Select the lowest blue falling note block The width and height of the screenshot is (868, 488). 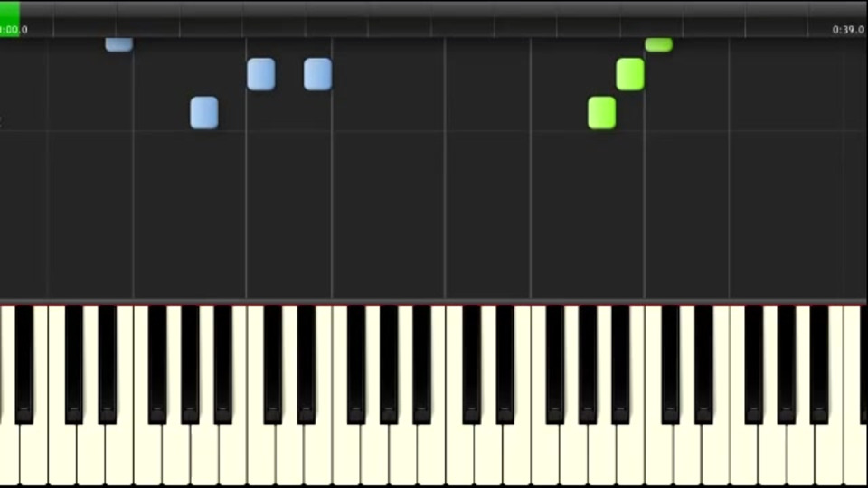pyautogui.click(x=204, y=113)
